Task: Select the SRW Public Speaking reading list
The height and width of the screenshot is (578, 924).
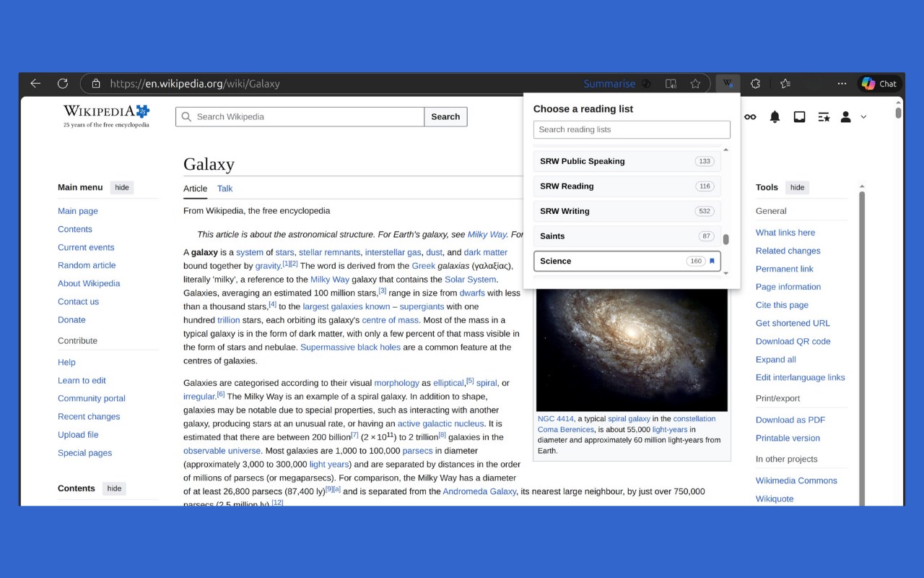Action: (627, 161)
